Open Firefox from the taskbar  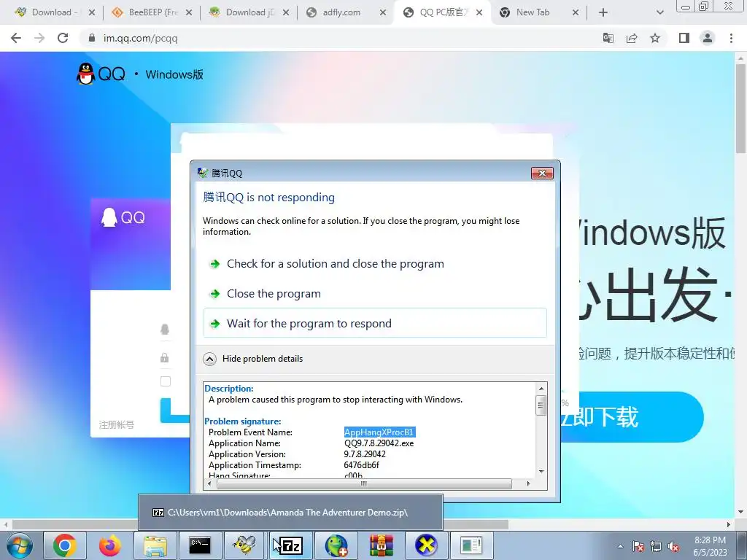pos(110,545)
